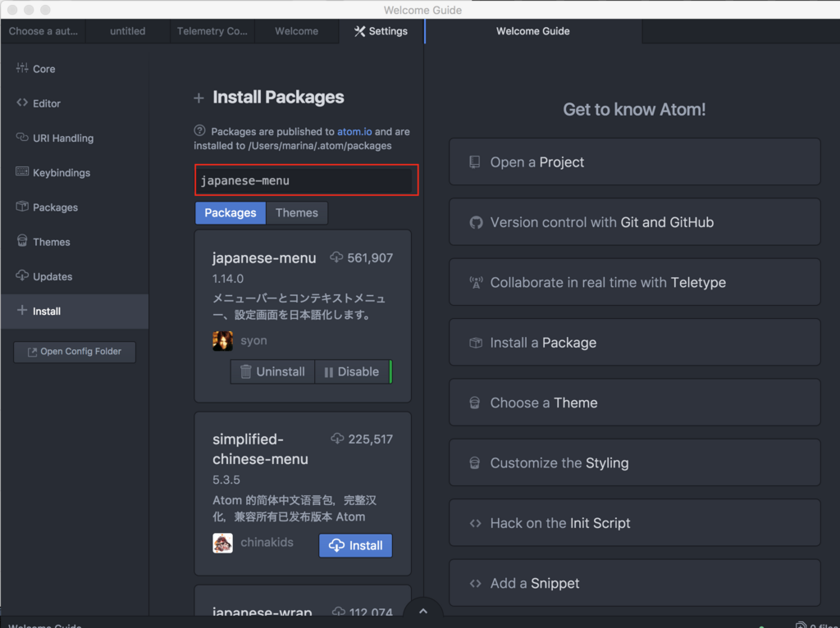Expand Open a Project guide card
The image size is (840, 628).
(x=635, y=162)
